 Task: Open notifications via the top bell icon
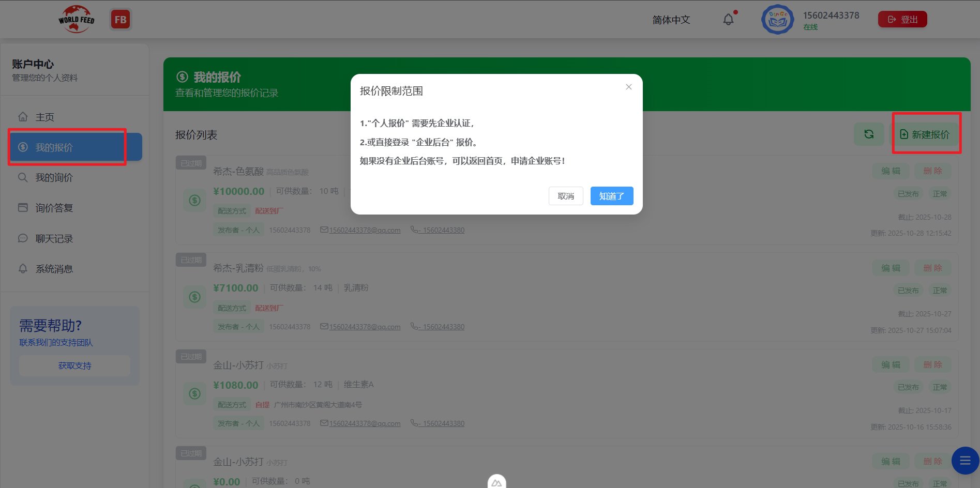coord(729,19)
